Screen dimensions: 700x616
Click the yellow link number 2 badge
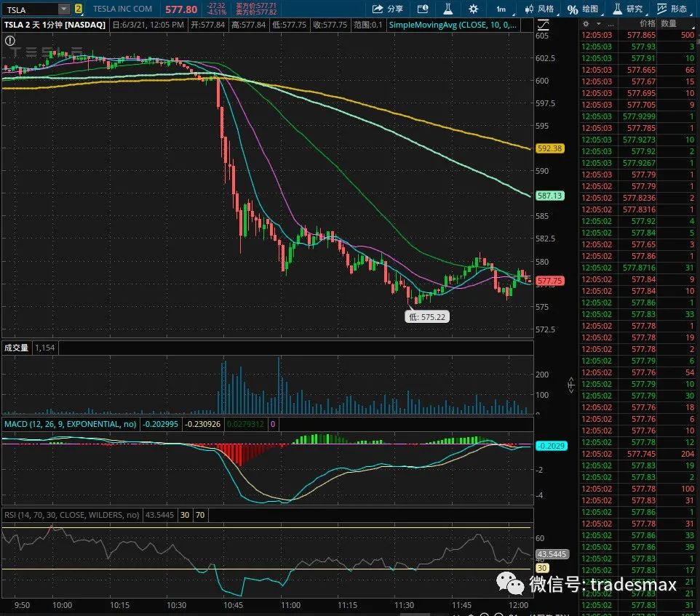(78, 9)
